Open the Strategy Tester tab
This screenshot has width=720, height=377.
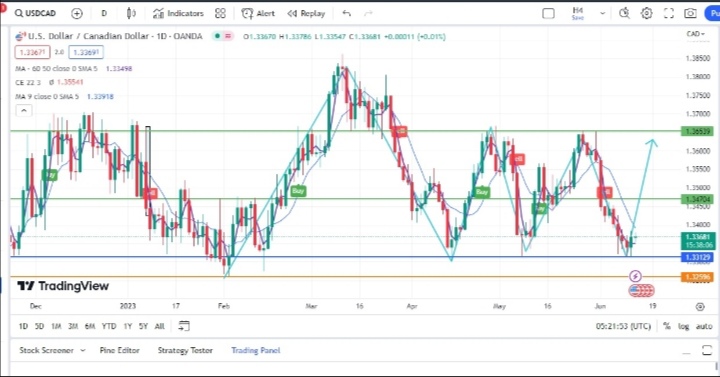tap(185, 350)
